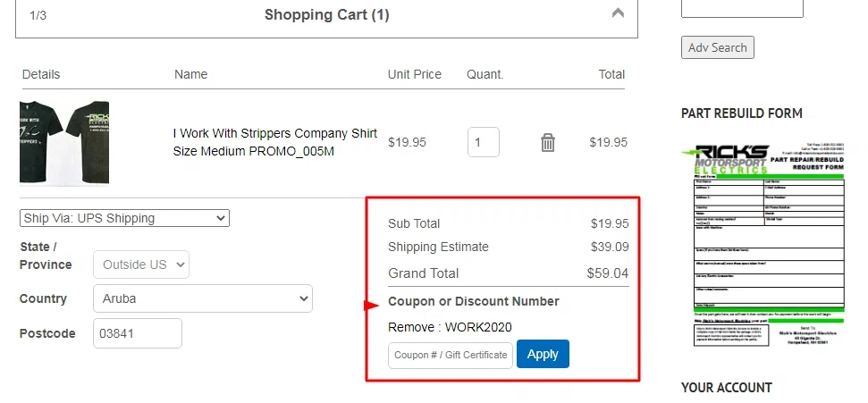The width and height of the screenshot is (868, 403).
Task: Apply the coupon code
Action: [543, 354]
